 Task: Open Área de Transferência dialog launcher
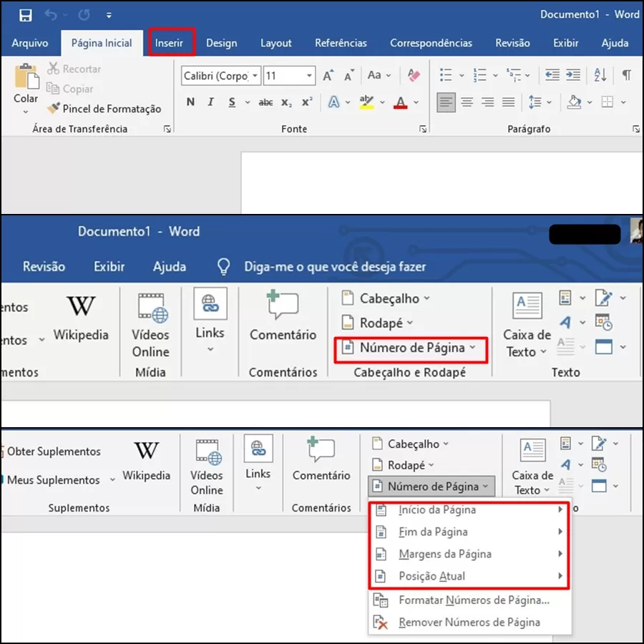[167, 129]
